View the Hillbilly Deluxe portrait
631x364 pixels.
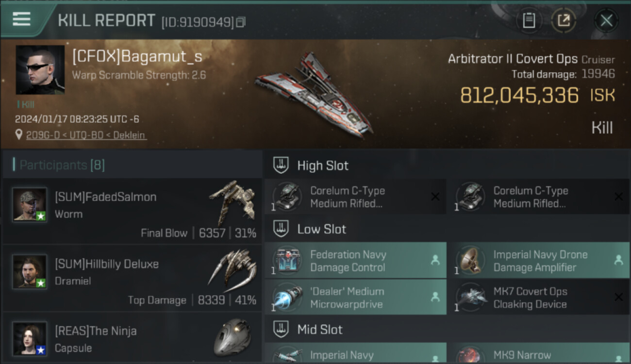30,271
